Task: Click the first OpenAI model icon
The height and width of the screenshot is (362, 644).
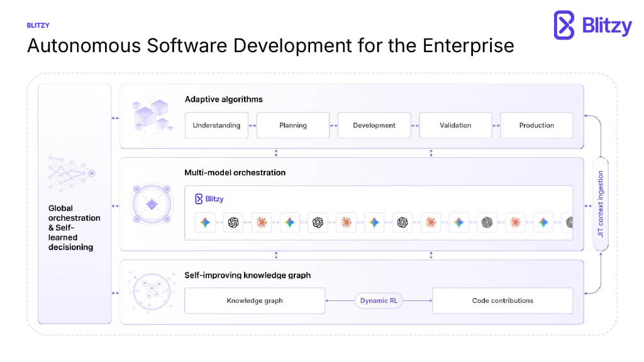Action: tap(233, 222)
